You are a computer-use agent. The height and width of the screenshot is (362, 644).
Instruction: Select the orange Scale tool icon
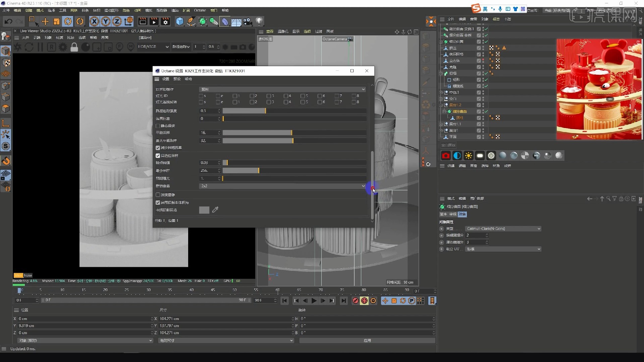pyautogui.click(x=56, y=21)
